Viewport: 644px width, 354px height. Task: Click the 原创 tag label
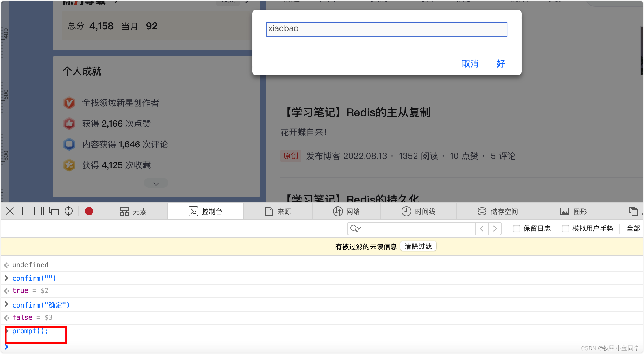tap(290, 156)
